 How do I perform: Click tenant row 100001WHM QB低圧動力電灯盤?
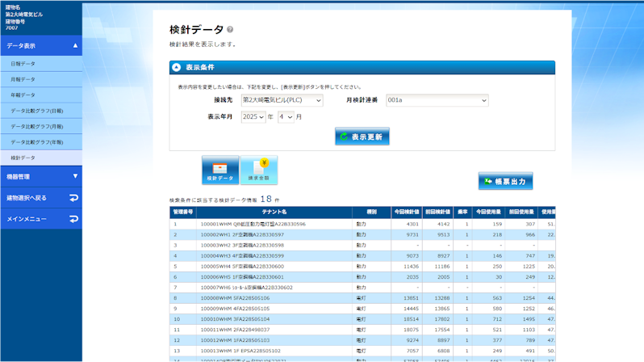coord(253,224)
